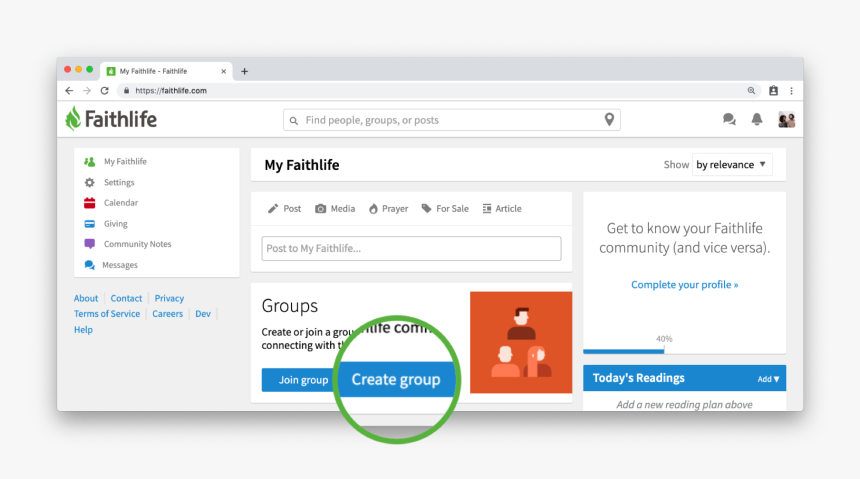Open the About link
Screen dimensions: 860x479
(x=86, y=298)
